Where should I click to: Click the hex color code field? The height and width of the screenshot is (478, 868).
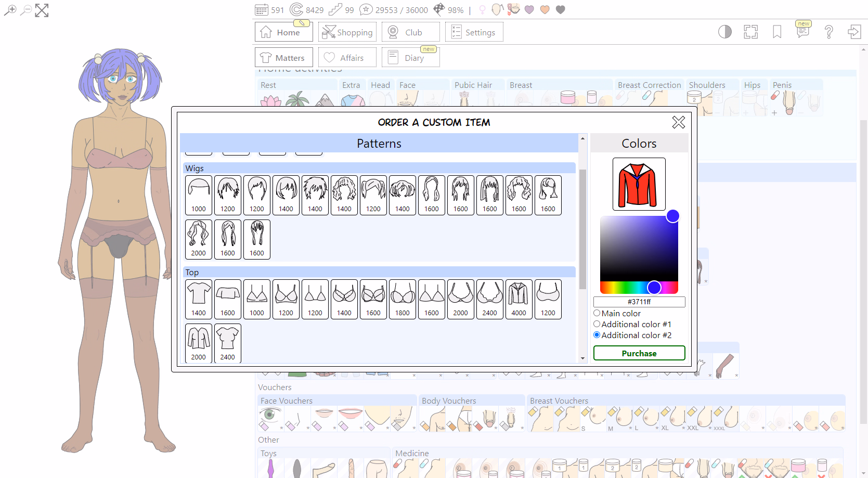point(639,302)
